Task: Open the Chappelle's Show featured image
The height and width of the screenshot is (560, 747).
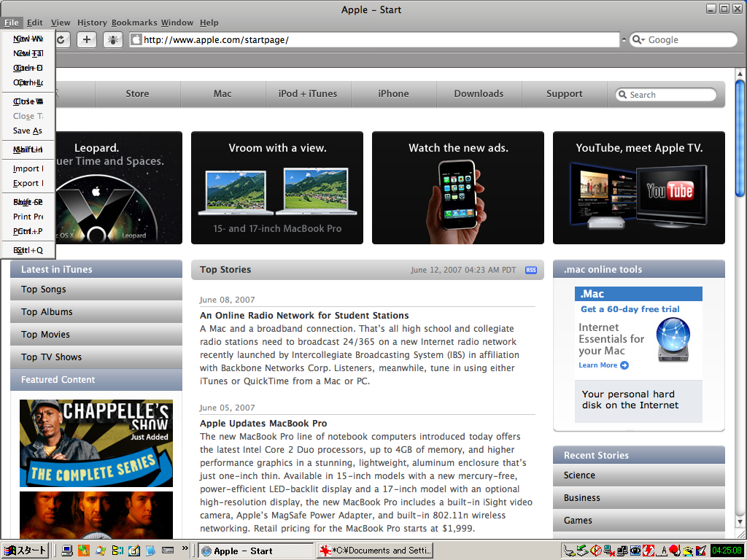Action: [x=96, y=443]
